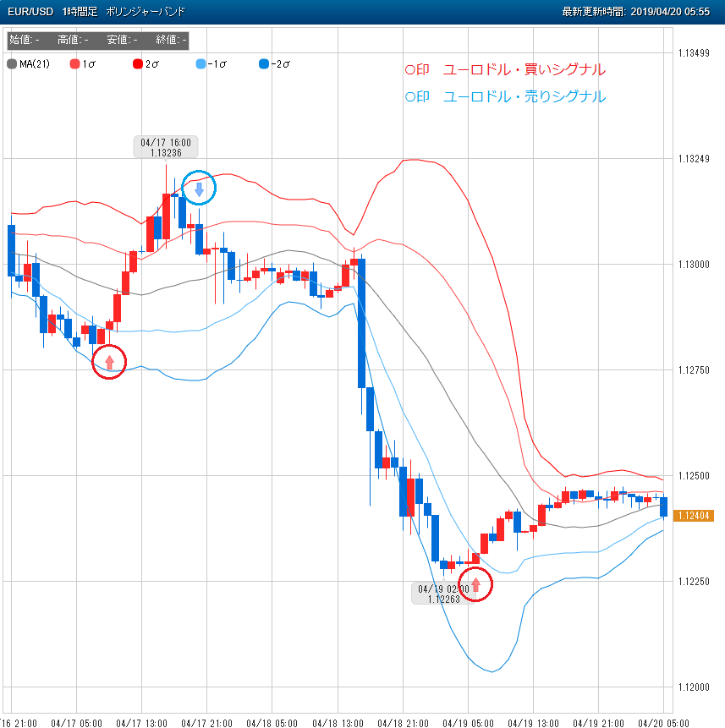Click the 1.12250 price axis label
This screenshot has width=725, height=728.
click(694, 582)
